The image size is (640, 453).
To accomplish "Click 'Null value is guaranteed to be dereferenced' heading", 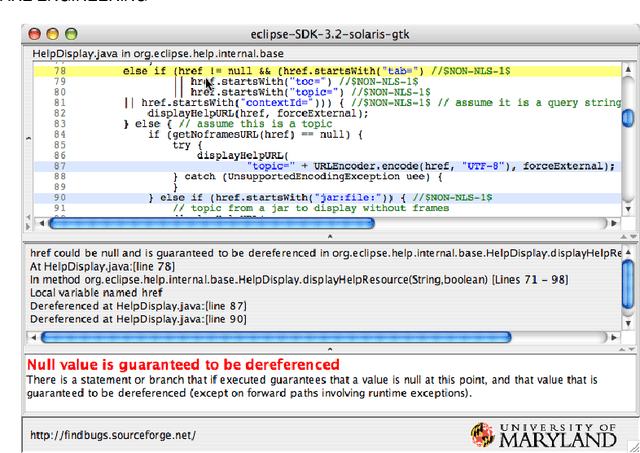I will [x=183, y=364].
